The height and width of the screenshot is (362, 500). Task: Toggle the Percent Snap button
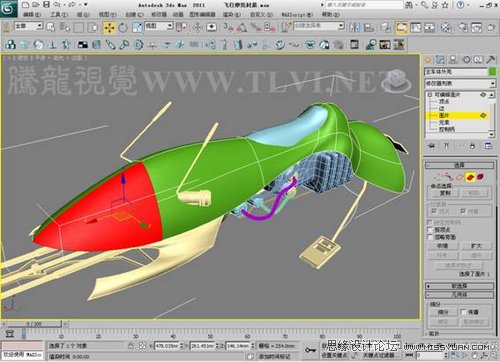[256, 27]
